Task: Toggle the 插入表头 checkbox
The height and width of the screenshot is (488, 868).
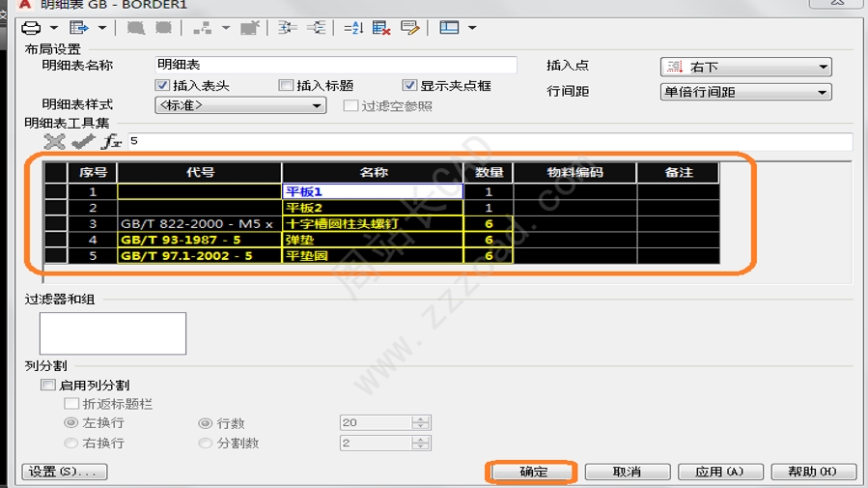Action: (162, 86)
